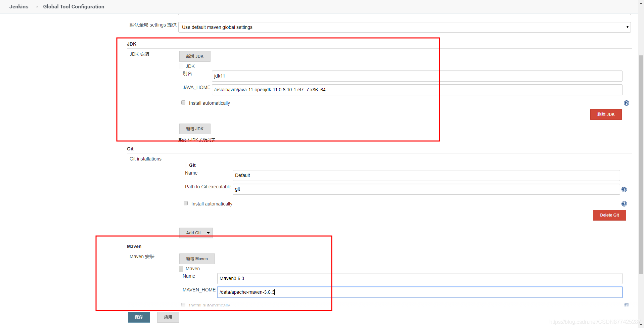Screen dimensions: 644x328
Task: Focus the JDK alias field jdk11
Action: (x=417, y=76)
